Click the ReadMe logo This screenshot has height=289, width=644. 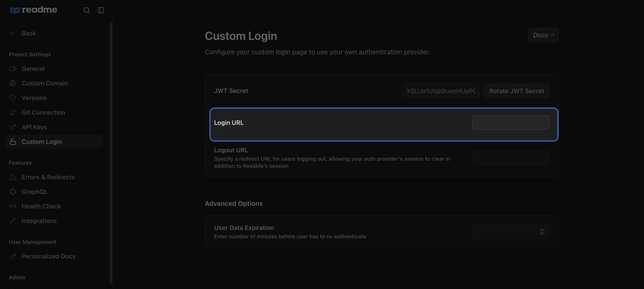(x=33, y=10)
